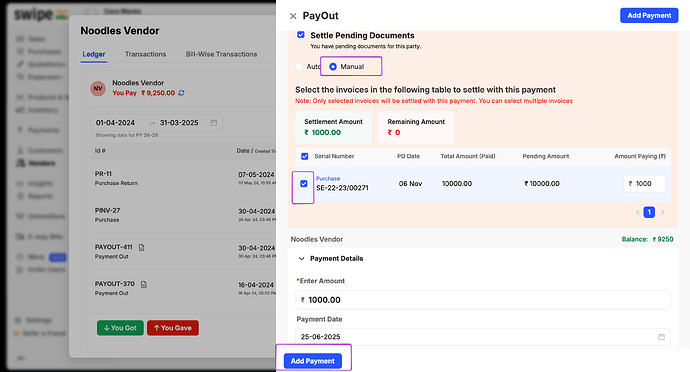Open the document icon next to PAYOUT-370
The image size is (690, 372).
coord(143,284)
